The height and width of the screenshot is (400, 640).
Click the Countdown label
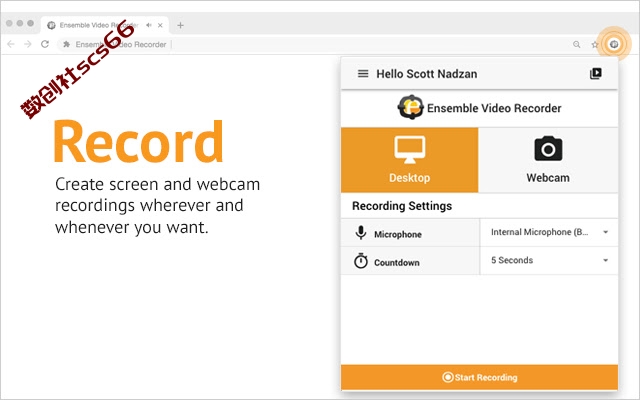click(x=397, y=262)
